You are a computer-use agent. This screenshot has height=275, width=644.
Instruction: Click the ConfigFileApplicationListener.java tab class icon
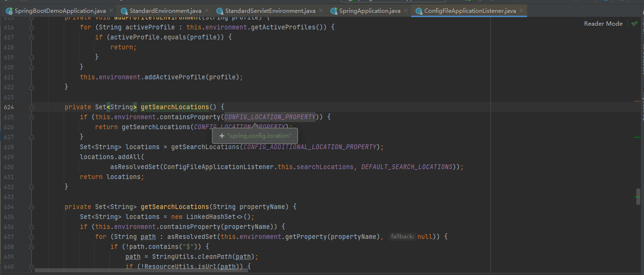tap(419, 10)
